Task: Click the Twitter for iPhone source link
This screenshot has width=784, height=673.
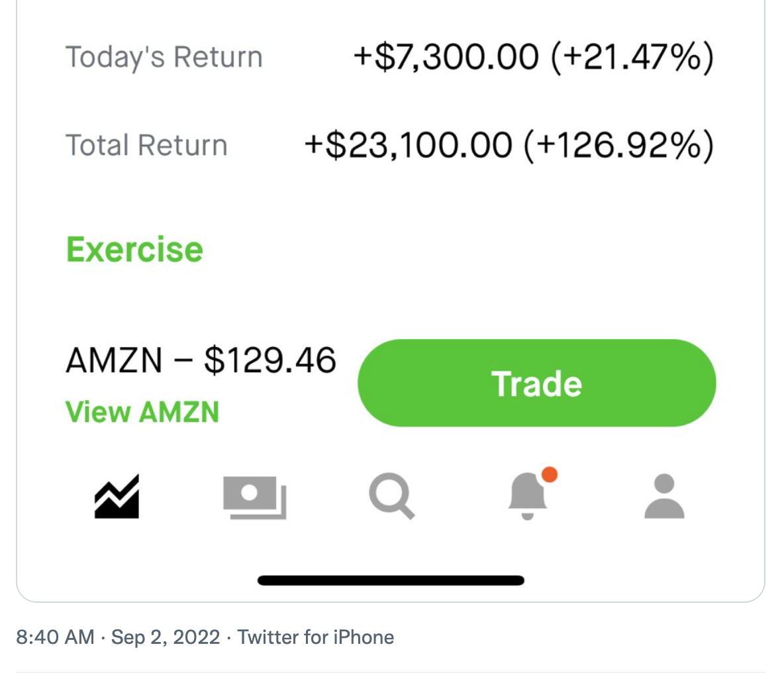Action: tap(316, 637)
